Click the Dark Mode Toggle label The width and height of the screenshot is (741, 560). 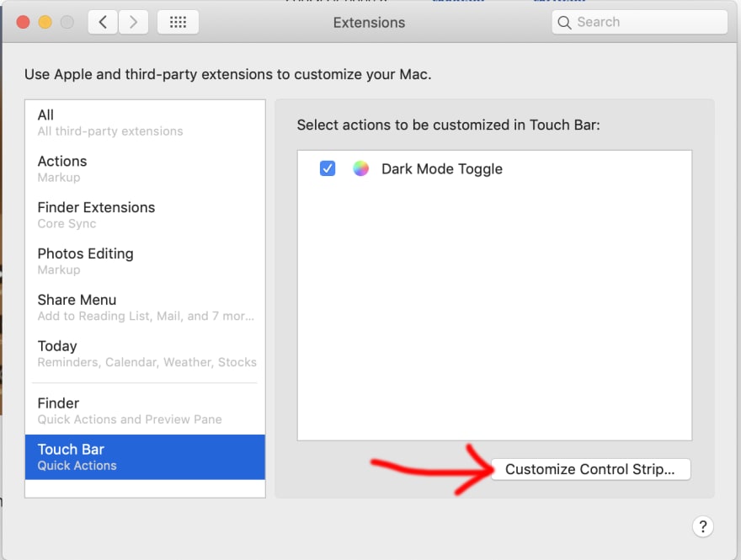[442, 168]
